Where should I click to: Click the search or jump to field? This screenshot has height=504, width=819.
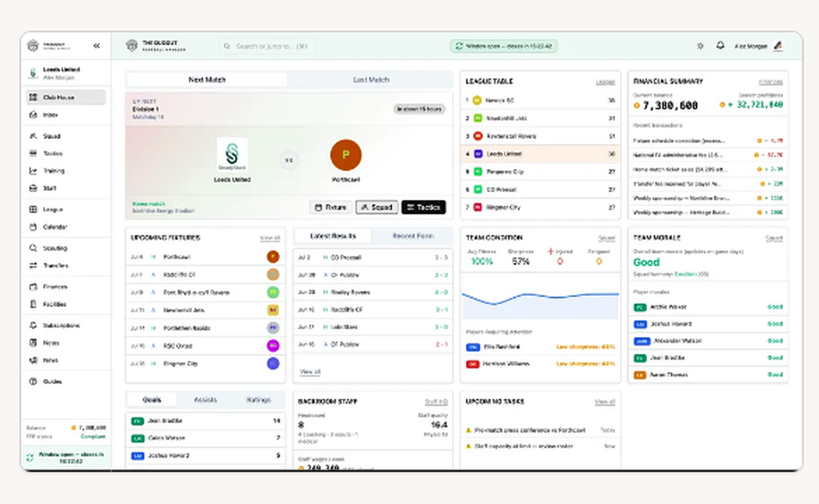click(x=267, y=46)
